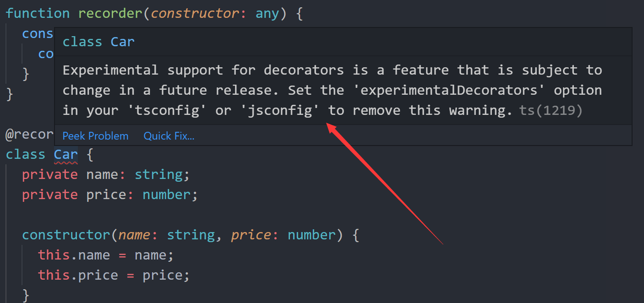Click the 'any' type annotation
This screenshot has height=303, width=644.
coord(267,14)
